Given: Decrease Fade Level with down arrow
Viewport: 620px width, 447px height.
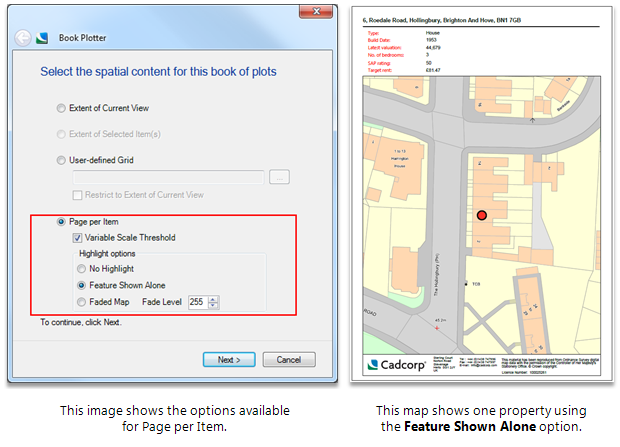Looking at the screenshot, I should (214, 306).
